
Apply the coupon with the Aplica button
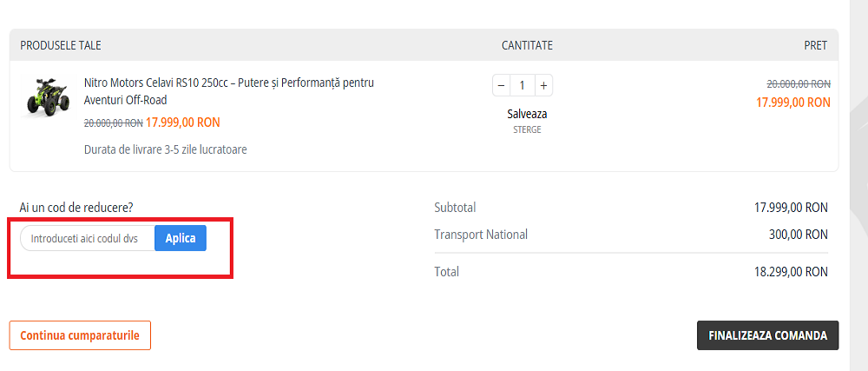[181, 238]
